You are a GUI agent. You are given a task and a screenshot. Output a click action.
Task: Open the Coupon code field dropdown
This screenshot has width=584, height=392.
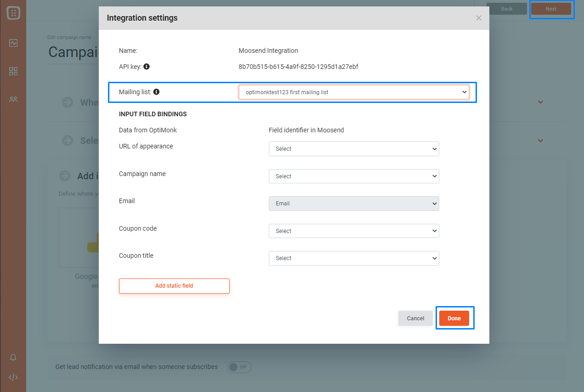click(354, 231)
